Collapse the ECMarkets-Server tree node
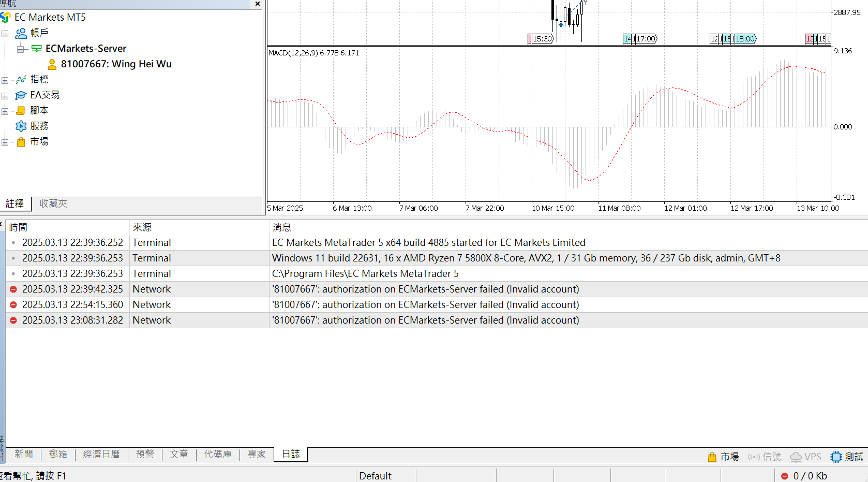868x482 pixels. pyautogui.click(x=21, y=49)
